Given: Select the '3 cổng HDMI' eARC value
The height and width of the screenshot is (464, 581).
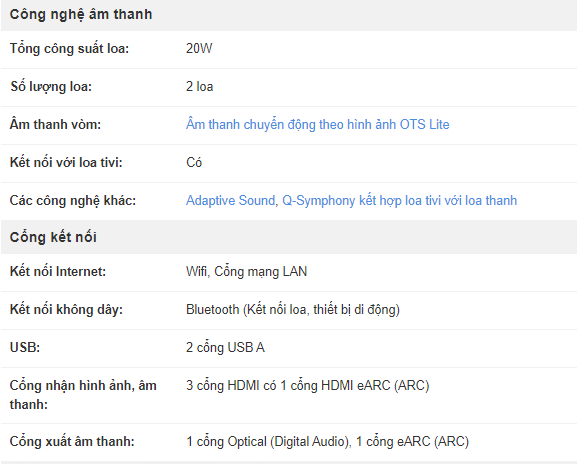Looking at the screenshot, I should [x=308, y=385].
